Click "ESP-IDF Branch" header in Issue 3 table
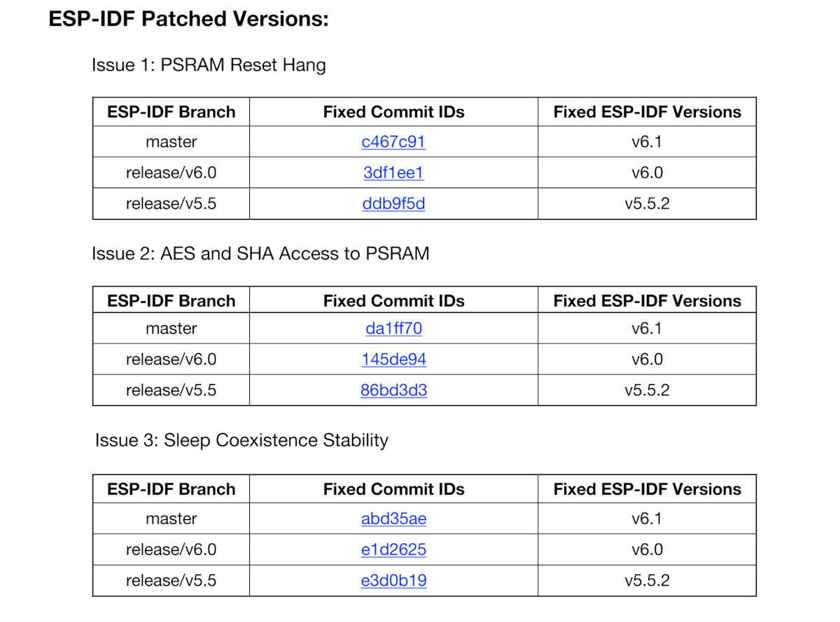 [171, 489]
